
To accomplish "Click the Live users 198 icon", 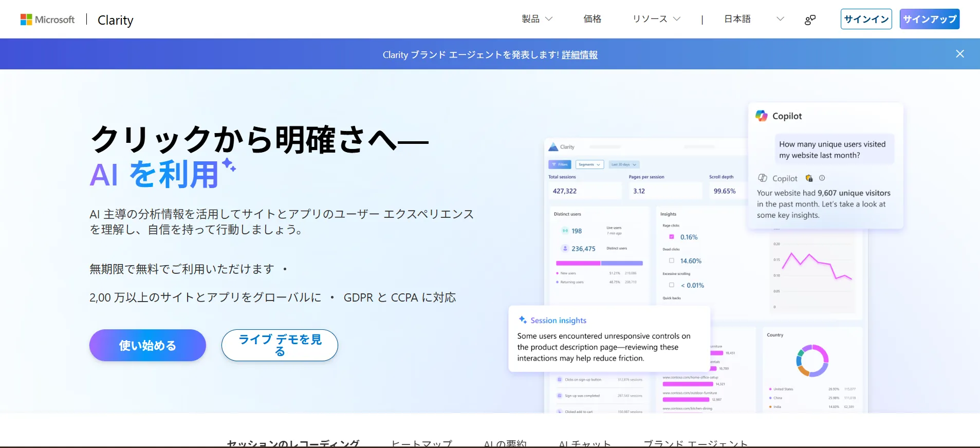I will coord(565,231).
